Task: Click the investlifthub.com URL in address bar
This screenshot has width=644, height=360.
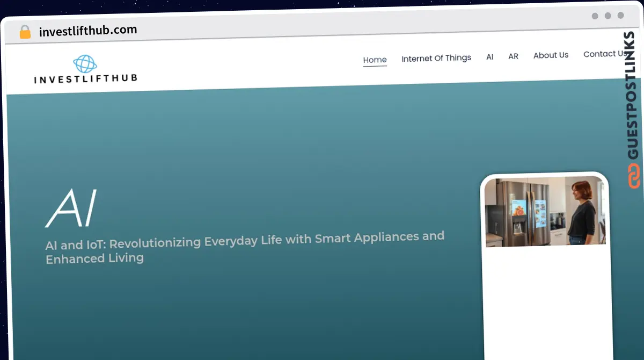Action: pyautogui.click(x=88, y=31)
